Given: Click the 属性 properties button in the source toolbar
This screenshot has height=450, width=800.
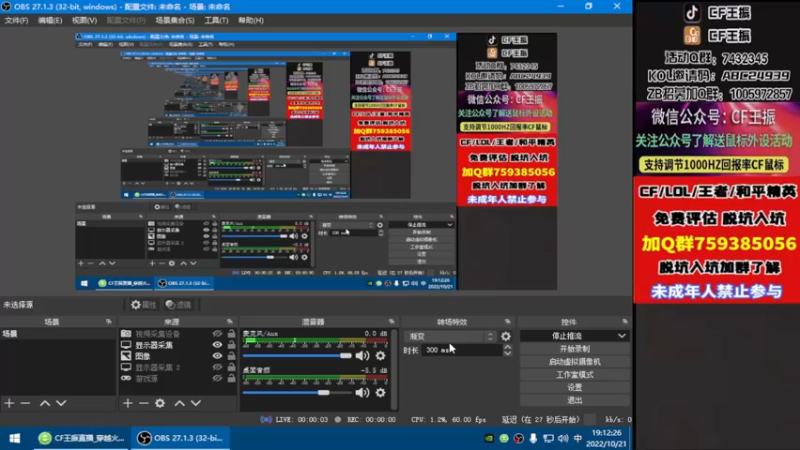Looking at the screenshot, I should click(x=143, y=305).
